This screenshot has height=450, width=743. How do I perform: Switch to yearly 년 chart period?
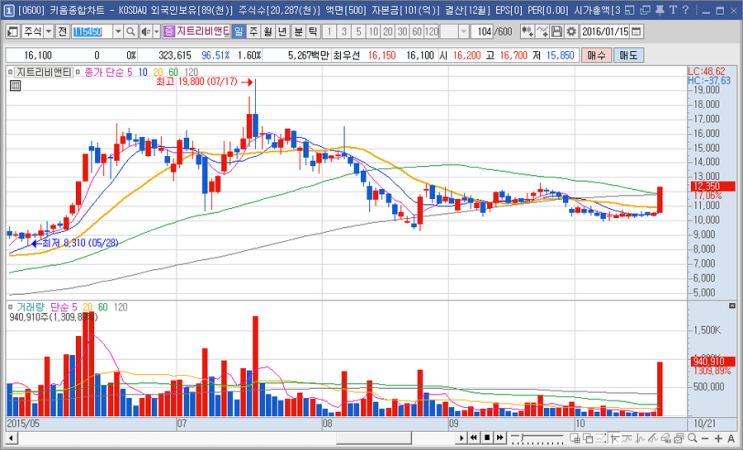(282, 32)
